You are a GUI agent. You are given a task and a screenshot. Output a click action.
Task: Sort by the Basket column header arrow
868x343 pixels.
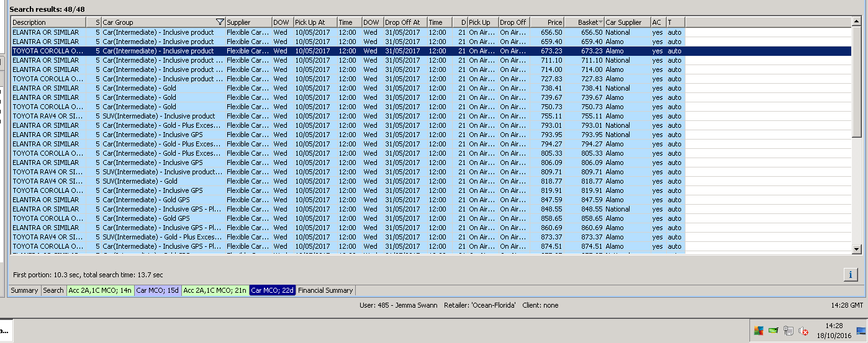pos(600,23)
